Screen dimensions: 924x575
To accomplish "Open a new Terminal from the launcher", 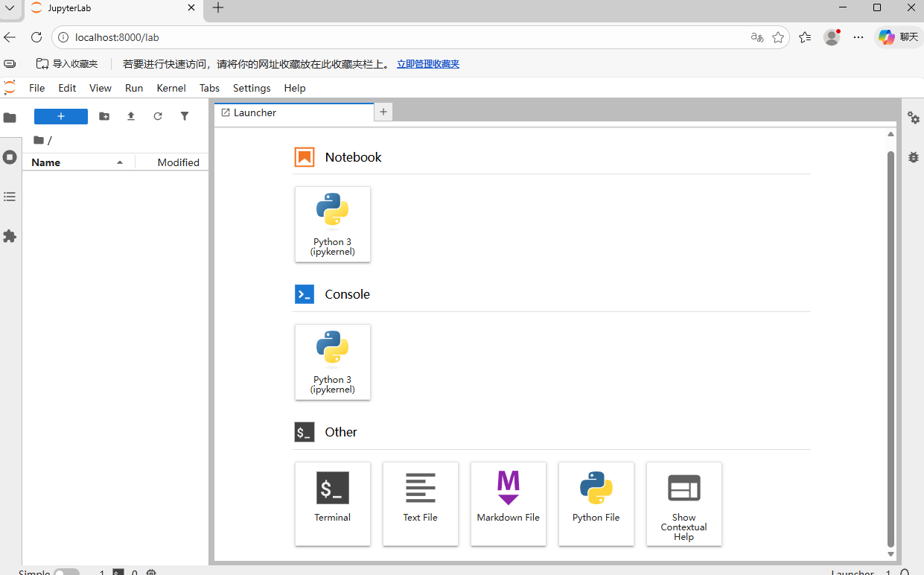I will (x=332, y=503).
